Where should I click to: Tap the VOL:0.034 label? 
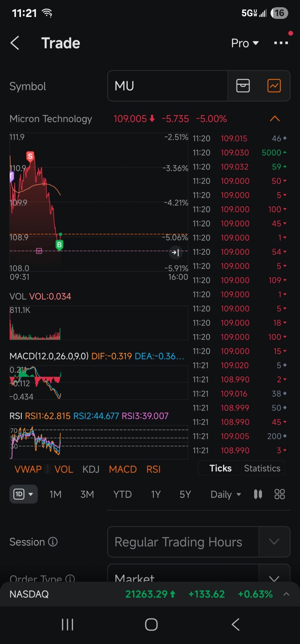click(50, 296)
